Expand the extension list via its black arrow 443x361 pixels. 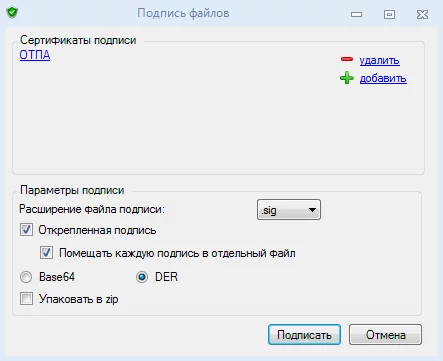[312, 210]
